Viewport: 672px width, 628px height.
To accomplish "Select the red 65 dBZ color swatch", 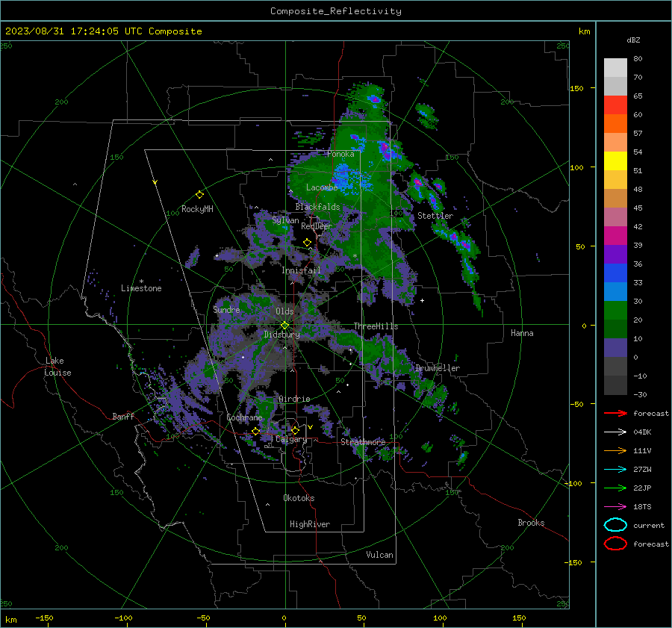I will pyautogui.click(x=615, y=105).
